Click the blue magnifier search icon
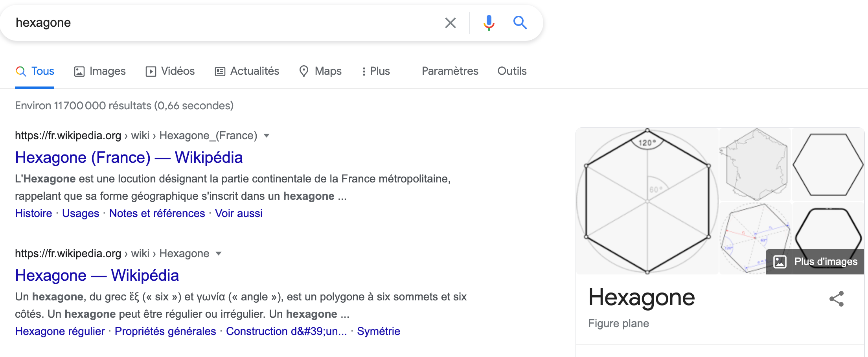 (x=520, y=23)
